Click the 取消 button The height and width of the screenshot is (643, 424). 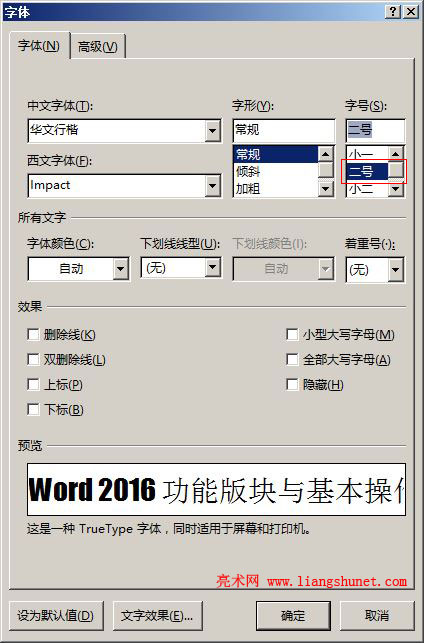[x=377, y=616]
